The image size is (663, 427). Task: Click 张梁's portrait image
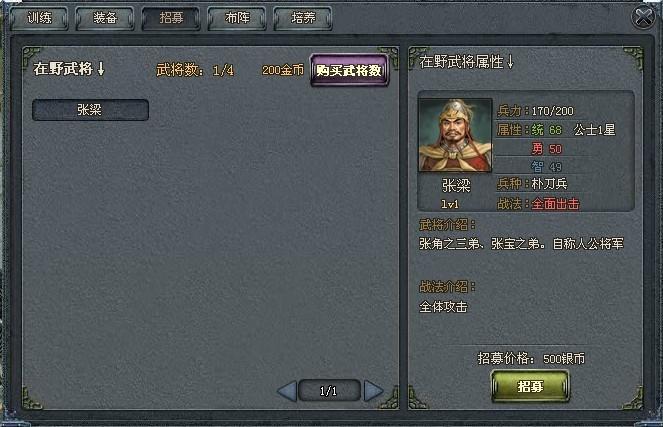[x=455, y=135]
